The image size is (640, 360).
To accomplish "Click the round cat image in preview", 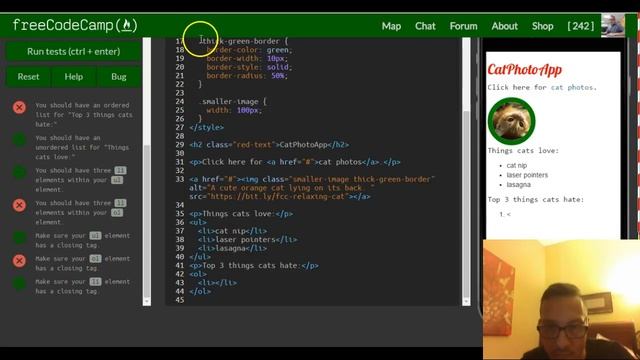I will [511, 121].
